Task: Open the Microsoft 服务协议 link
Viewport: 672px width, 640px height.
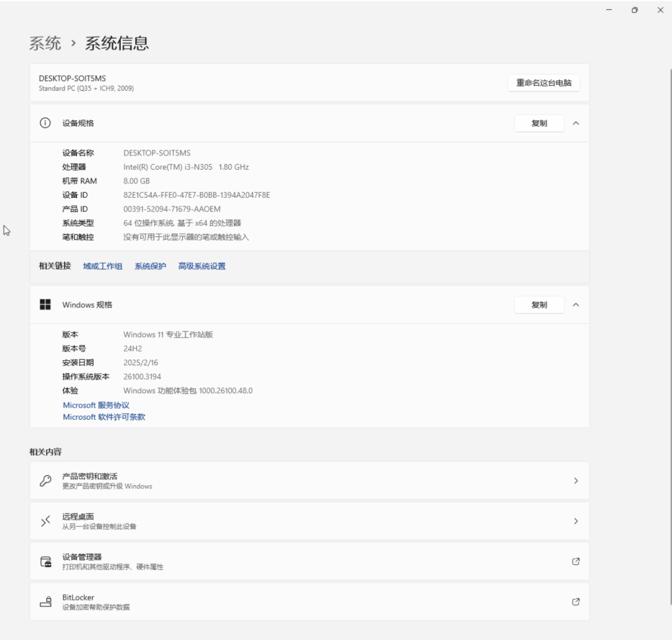Action: point(96,406)
